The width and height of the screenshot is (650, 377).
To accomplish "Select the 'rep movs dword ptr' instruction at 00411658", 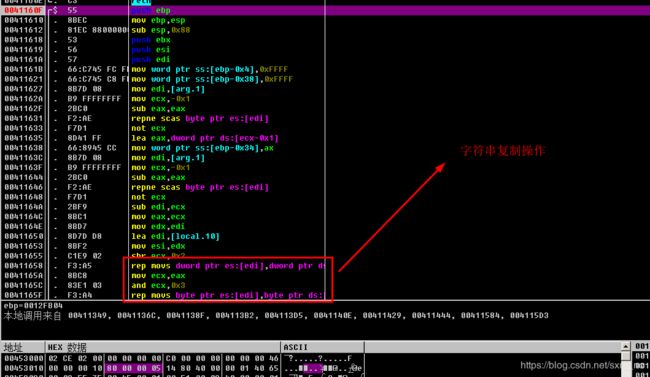I will coord(228,266).
